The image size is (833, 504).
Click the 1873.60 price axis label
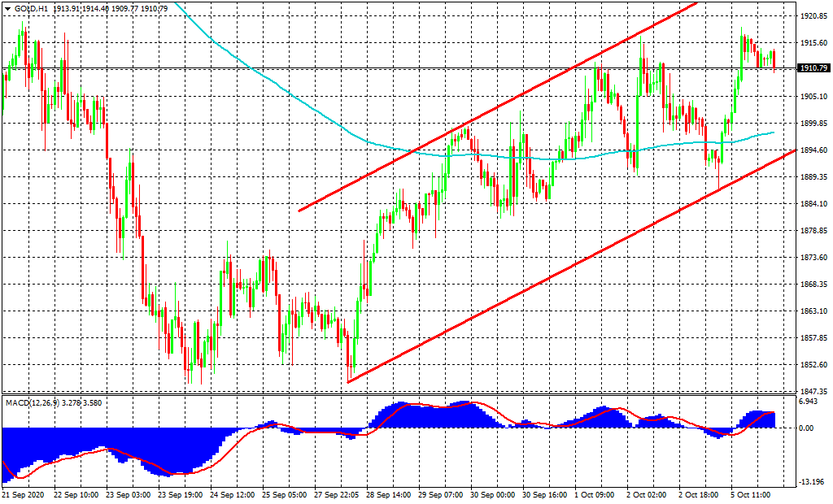(x=813, y=258)
